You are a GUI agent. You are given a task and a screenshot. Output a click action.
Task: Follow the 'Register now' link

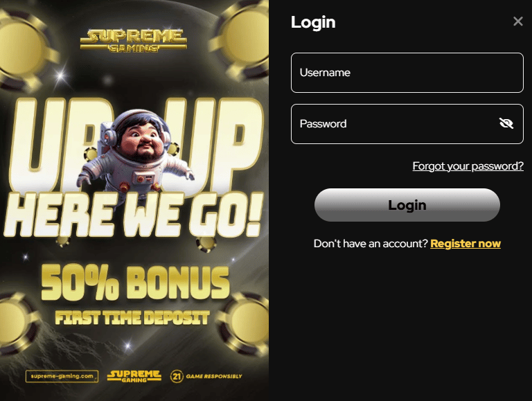click(x=465, y=244)
